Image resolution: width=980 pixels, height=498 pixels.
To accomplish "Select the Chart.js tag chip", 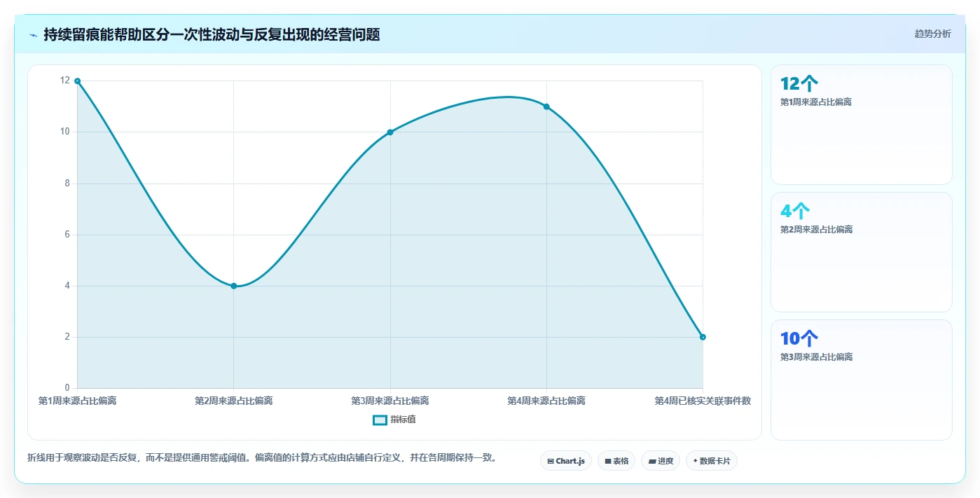I will (x=566, y=461).
